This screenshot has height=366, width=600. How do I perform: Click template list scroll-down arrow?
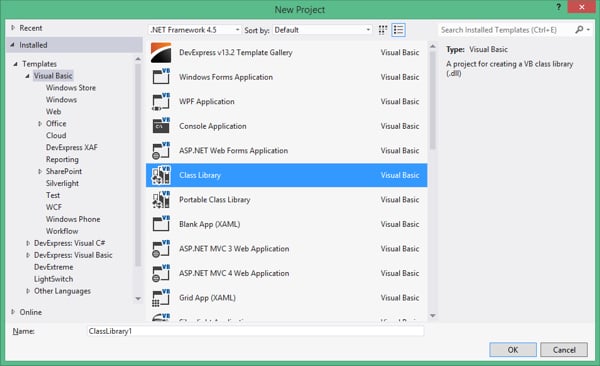pyautogui.click(x=433, y=315)
